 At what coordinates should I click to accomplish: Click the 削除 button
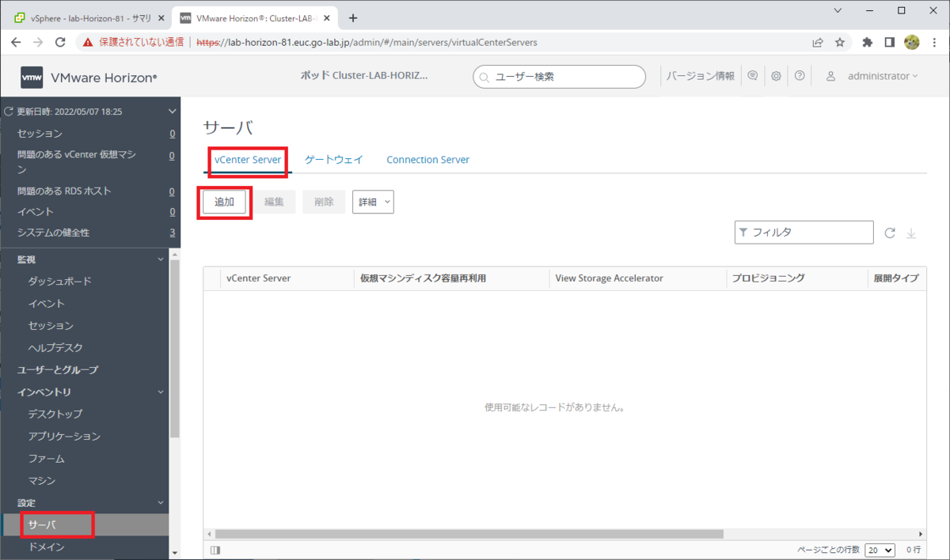[x=324, y=202]
